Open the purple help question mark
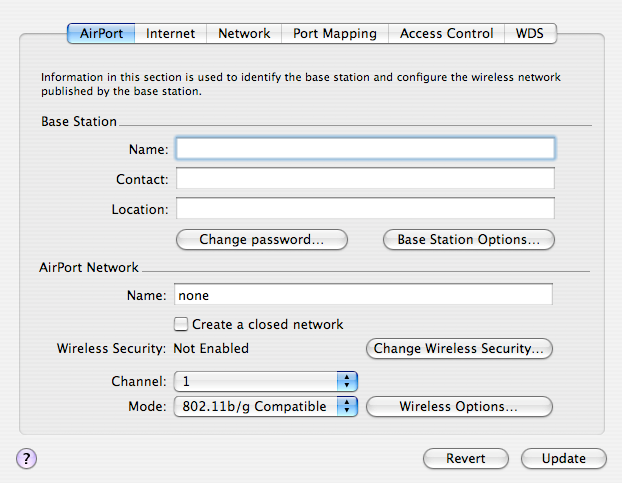622x483 pixels. (26, 458)
